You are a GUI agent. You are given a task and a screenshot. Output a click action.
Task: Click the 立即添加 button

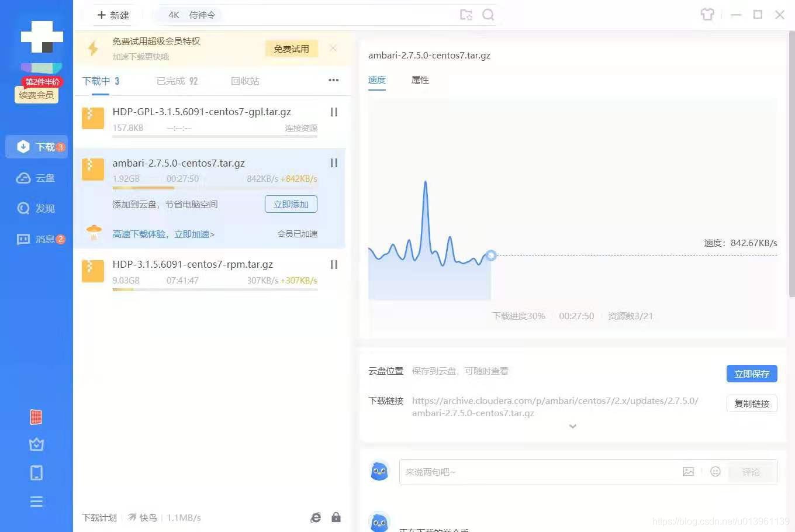[x=291, y=204]
